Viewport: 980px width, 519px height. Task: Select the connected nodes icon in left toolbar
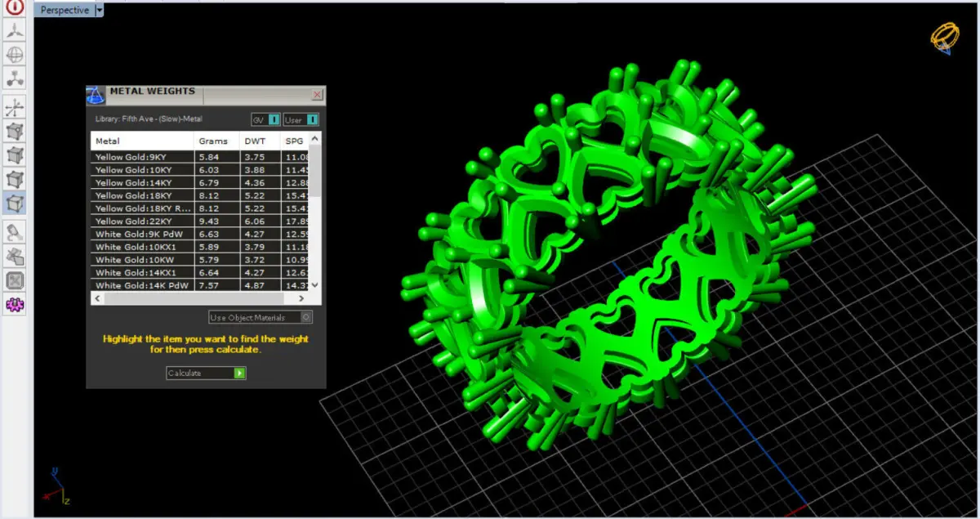click(x=15, y=78)
